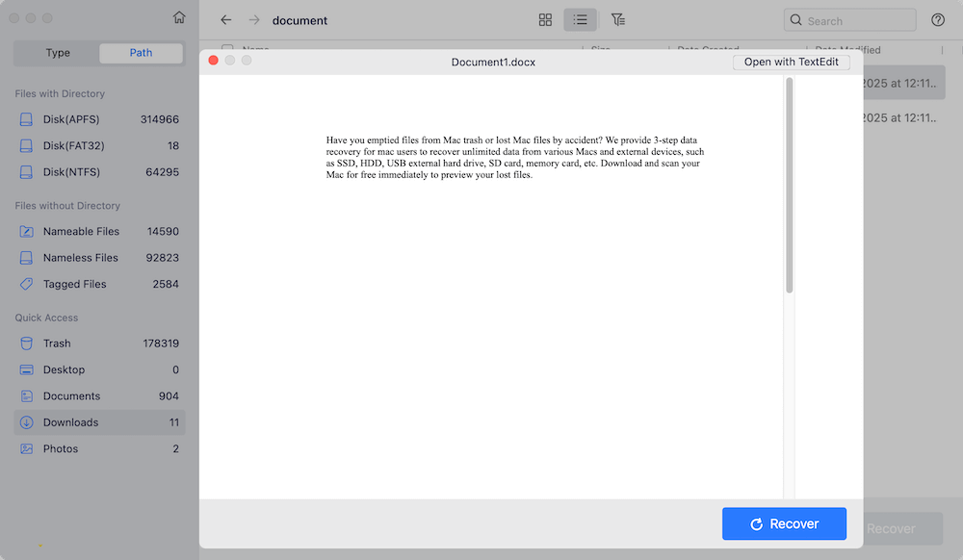Switch to the Path tab
This screenshot has width=963, height=560.
141,53
